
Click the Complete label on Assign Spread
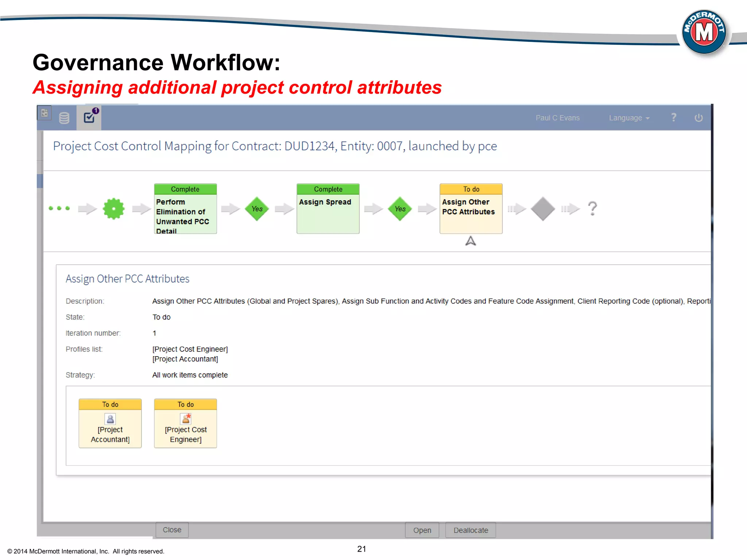(x=328, y=189)
